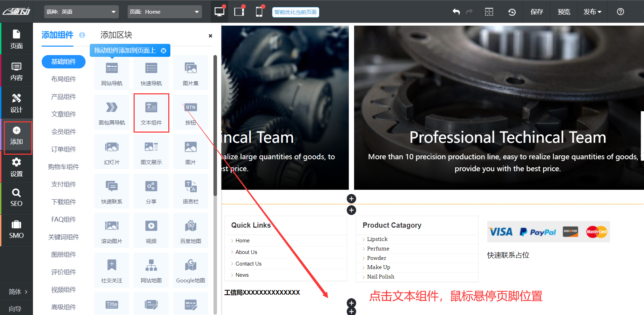Image resolution: width=644 pixels, height=315 pixels.
Task: Select 布局组件 category in component list
Action: (63, 79)
